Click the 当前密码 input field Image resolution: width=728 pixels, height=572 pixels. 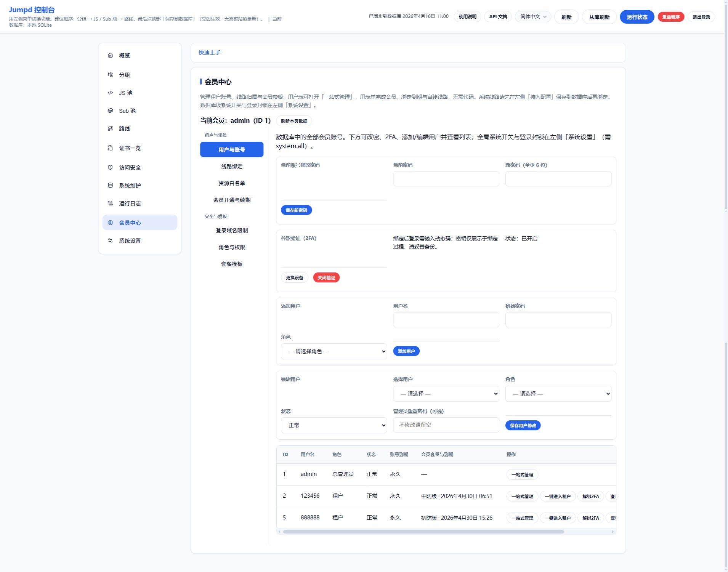pos(446,179)
